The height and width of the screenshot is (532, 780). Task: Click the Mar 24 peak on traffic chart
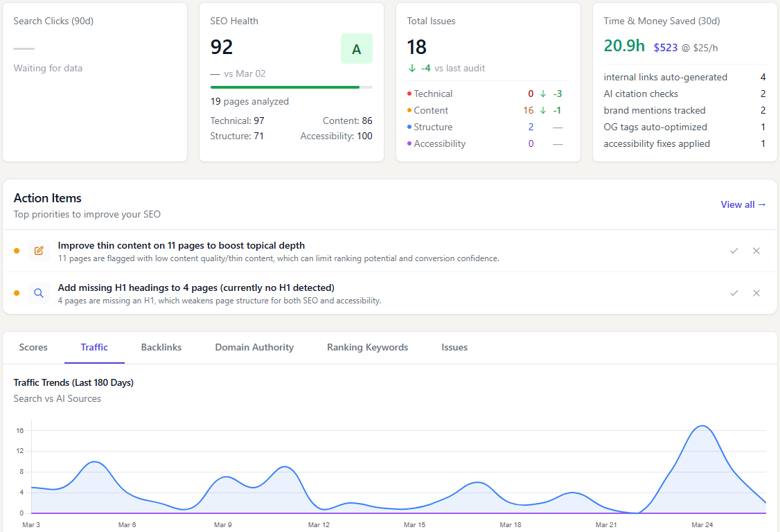702,426
